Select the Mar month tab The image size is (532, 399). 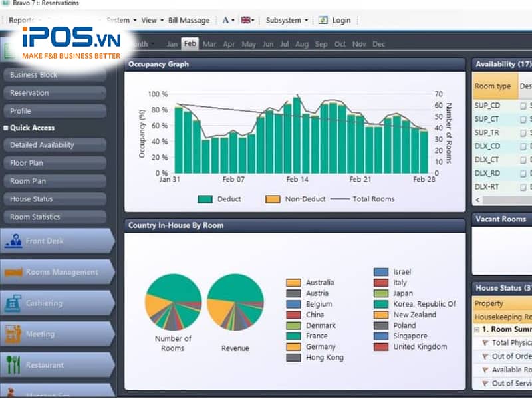pyautogui.click(x=209, y=44)
